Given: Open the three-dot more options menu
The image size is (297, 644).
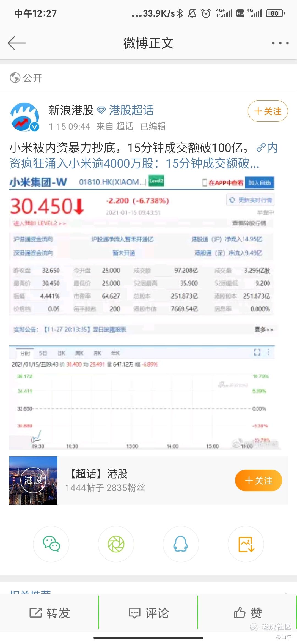Looking at the screenshot, I should [x=280, y=43].
